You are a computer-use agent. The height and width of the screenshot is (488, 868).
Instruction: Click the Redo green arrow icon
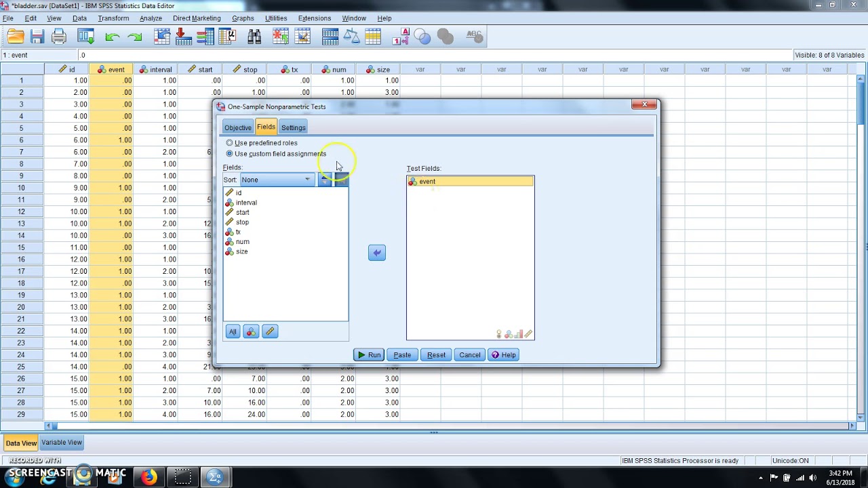135,37
